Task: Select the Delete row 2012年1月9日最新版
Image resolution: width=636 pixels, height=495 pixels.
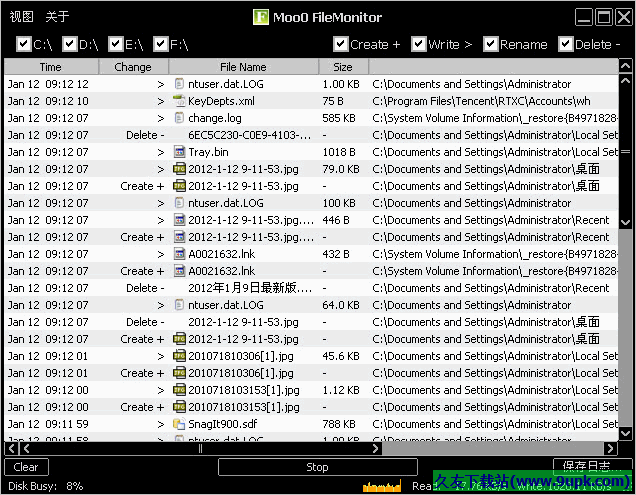Action: [312, 288]
